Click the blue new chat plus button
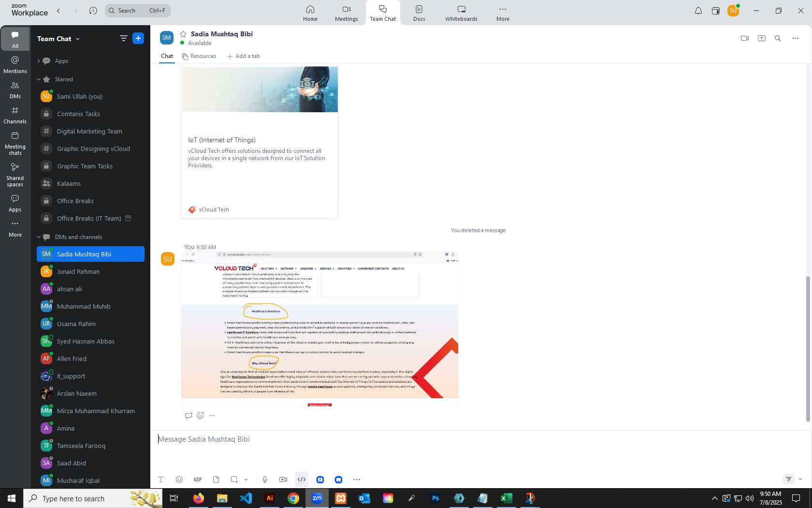Image resolution: width=812 pixels, height=508 pixels. [138, 38]
